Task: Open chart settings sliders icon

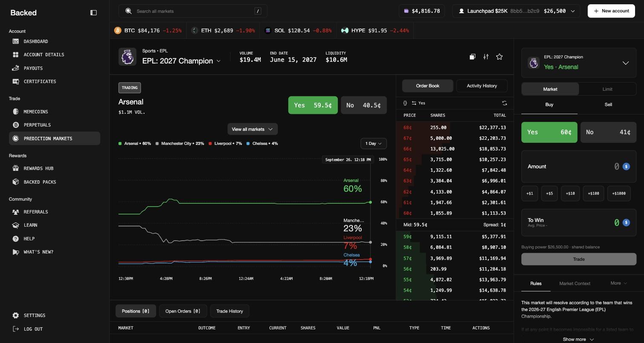Action: (486, 57)
